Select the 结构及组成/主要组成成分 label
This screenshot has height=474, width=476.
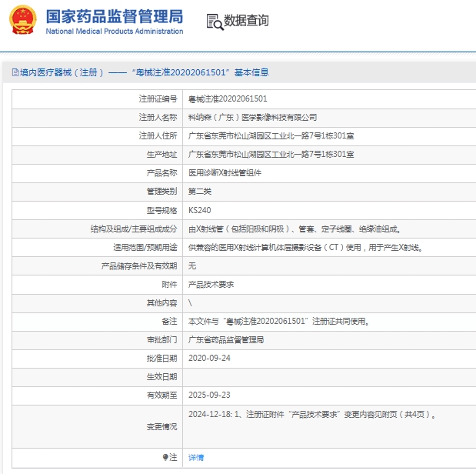click(x=134, y=229)
